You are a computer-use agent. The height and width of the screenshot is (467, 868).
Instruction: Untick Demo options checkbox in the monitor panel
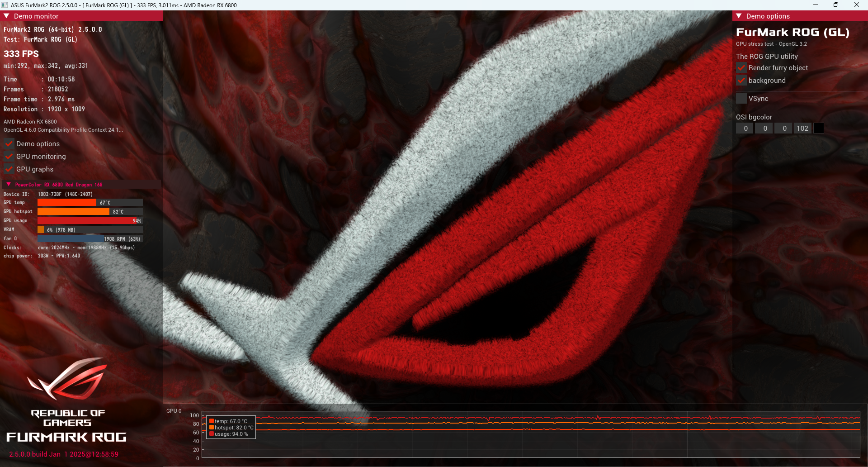click(x=9, y=144)
